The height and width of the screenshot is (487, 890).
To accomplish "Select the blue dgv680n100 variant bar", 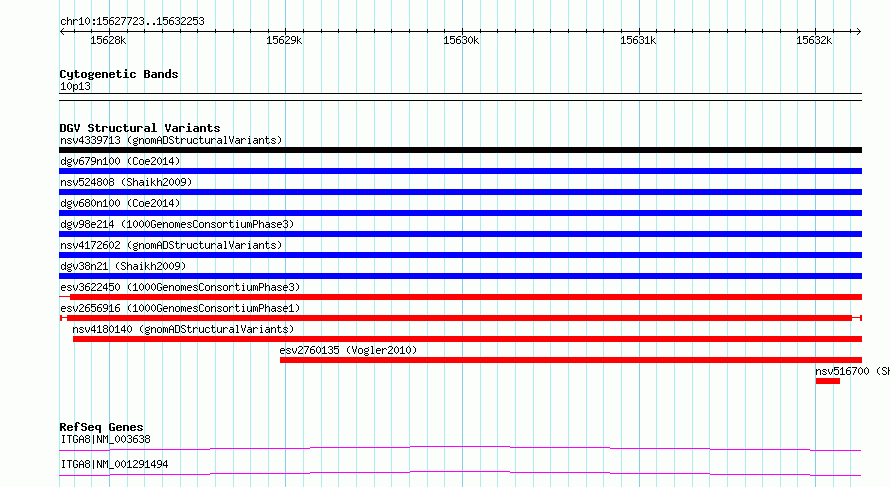I will coord(460,213).
